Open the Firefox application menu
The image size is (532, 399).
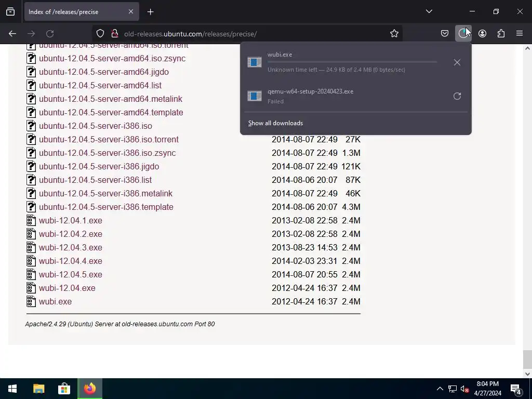[x=520, y=34]
